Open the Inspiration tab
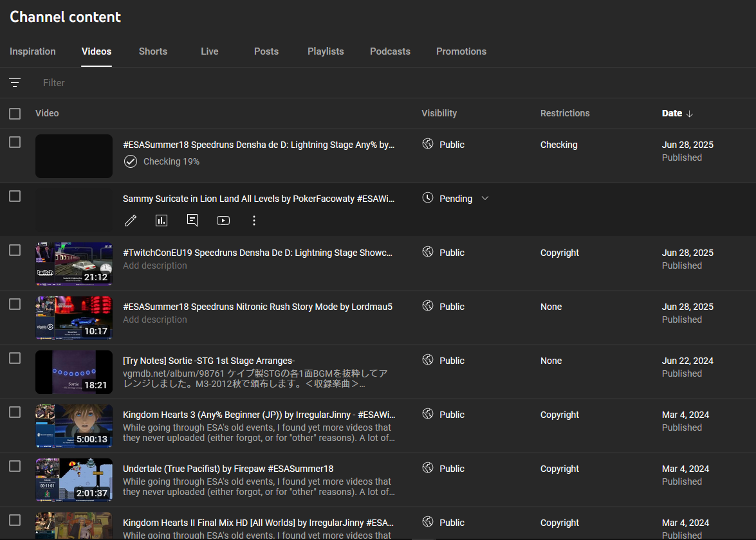The height and width of the screenshot is (540, 756). pyautogui.click(x=33, y=51)
